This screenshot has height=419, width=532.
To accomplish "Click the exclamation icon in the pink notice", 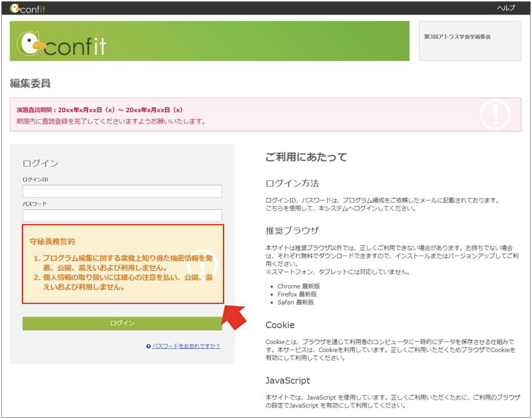I will pos(495,114).
